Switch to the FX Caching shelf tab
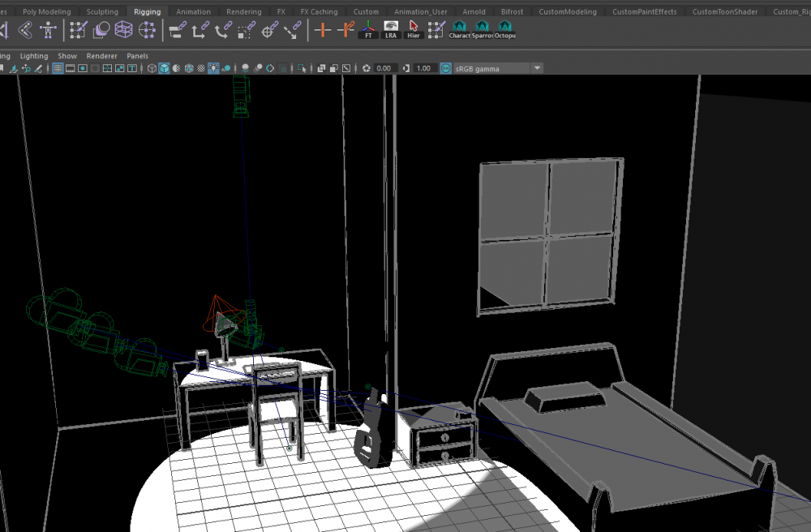Viewport: 811px width, 532px height. pos(319,11)
